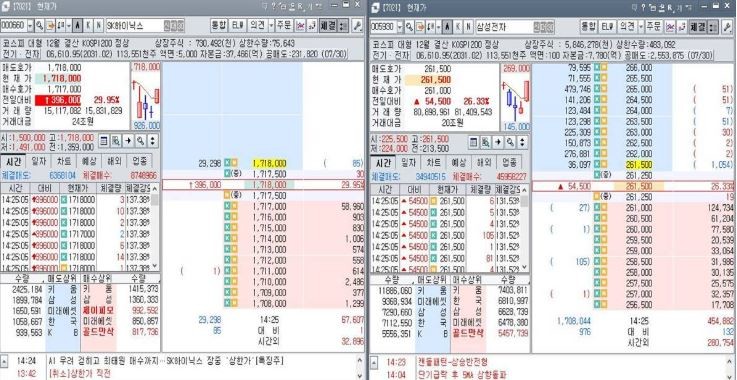Screen dimensions: 737x380
Task: Click the ELW button in SK하이닉스 window
Action: tap(237, 25)
